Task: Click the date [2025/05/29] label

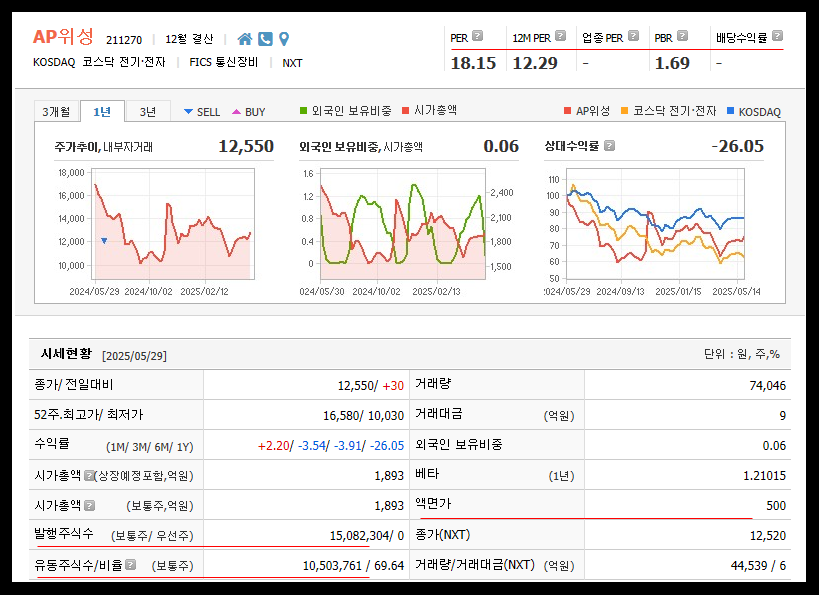Action: [x=134, y=356]
